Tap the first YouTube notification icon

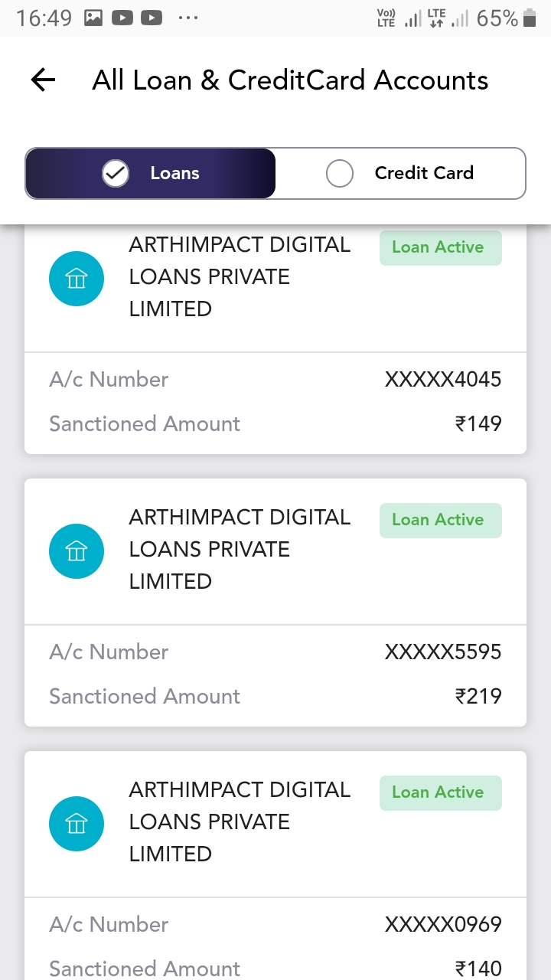pos(122,18)
